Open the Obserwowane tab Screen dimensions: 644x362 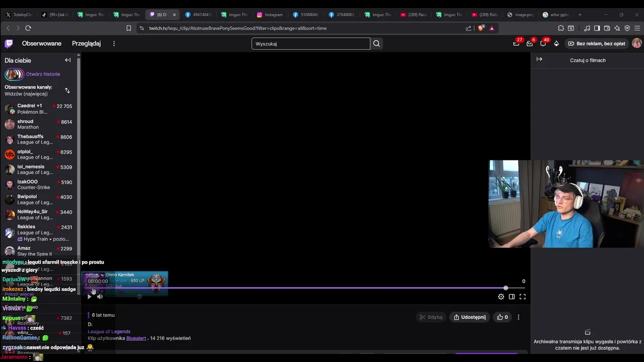[x=42, y=44]
